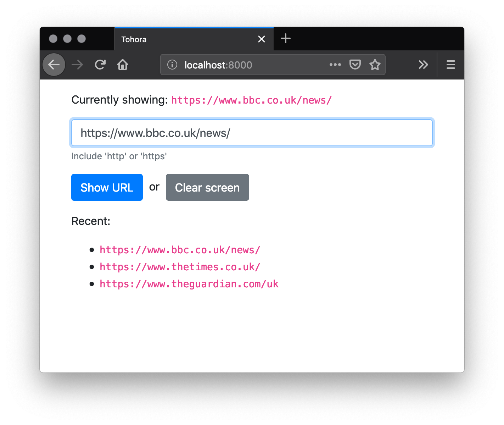The image size is (504, 425).
Task: Click the red close window button
Action: point(53,39)
